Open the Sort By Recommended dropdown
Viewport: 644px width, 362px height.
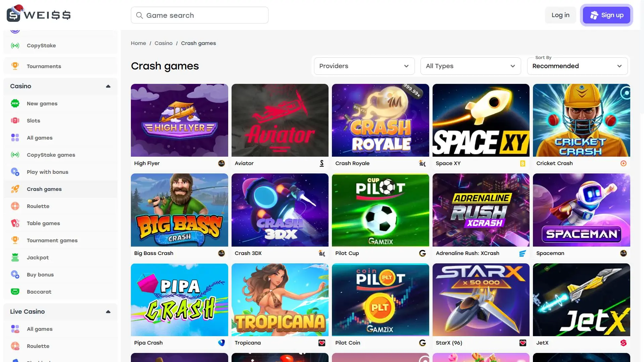point(577,66)
